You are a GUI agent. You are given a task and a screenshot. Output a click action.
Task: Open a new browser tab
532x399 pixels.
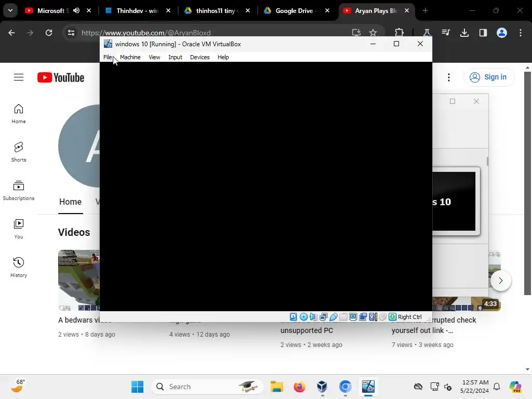pyautogui.click(x=425, y=11)
